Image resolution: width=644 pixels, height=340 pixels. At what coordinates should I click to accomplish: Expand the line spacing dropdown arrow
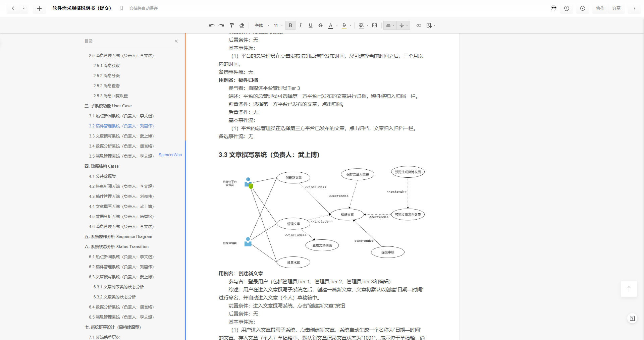click(x=407, y=25)
